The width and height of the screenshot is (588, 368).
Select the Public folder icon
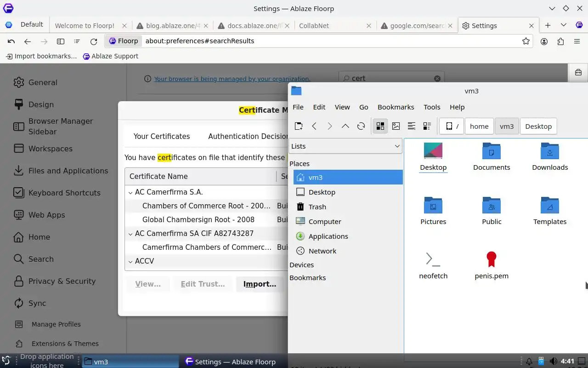492,211
